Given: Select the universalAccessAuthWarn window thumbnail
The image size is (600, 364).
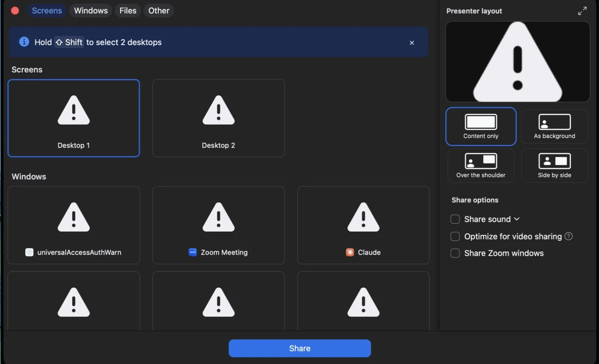Looking at the screenshot, I should (73, 225).
